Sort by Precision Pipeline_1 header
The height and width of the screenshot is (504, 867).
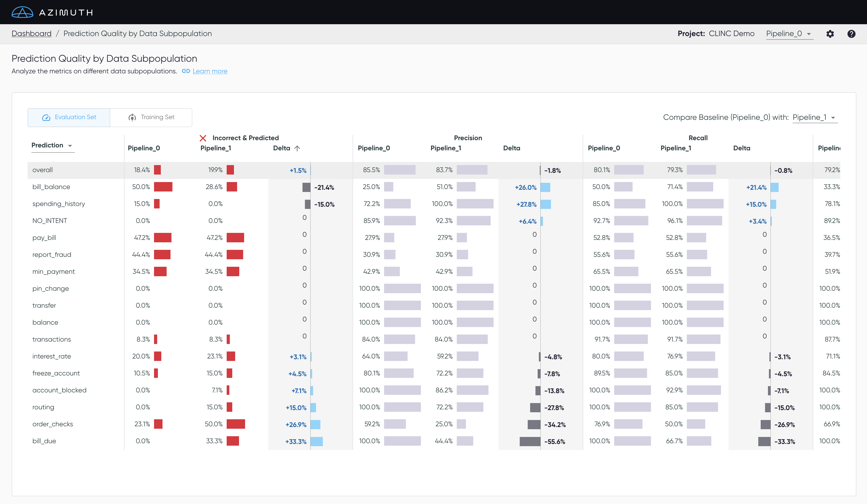coord(446,148)
